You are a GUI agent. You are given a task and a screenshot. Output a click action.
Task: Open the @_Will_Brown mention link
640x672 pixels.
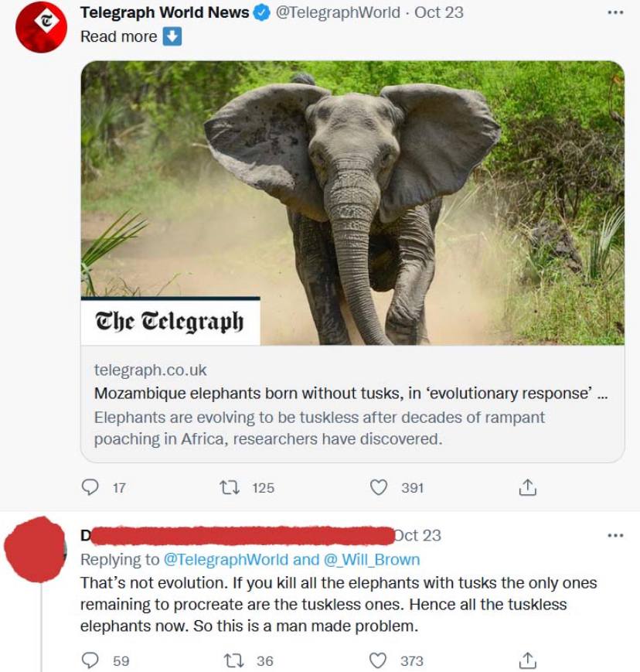(x=373, y=559)
